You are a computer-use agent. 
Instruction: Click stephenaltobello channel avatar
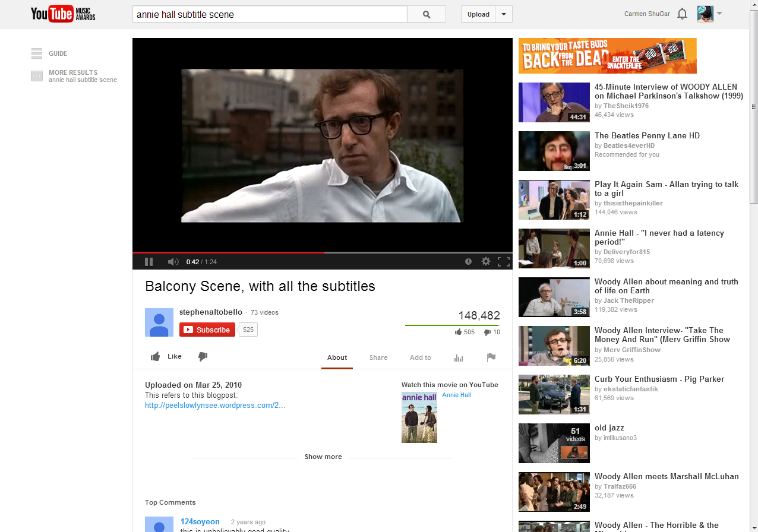pos(159,322)
